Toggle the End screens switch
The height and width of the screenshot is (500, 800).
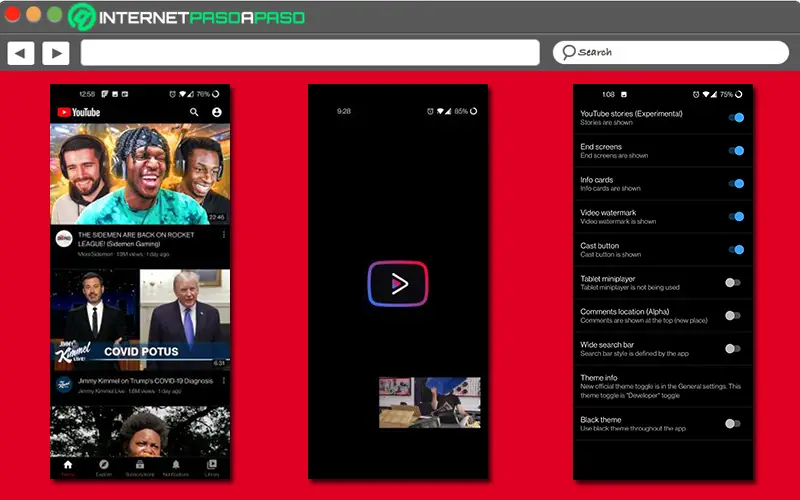(x=736, y=151)
